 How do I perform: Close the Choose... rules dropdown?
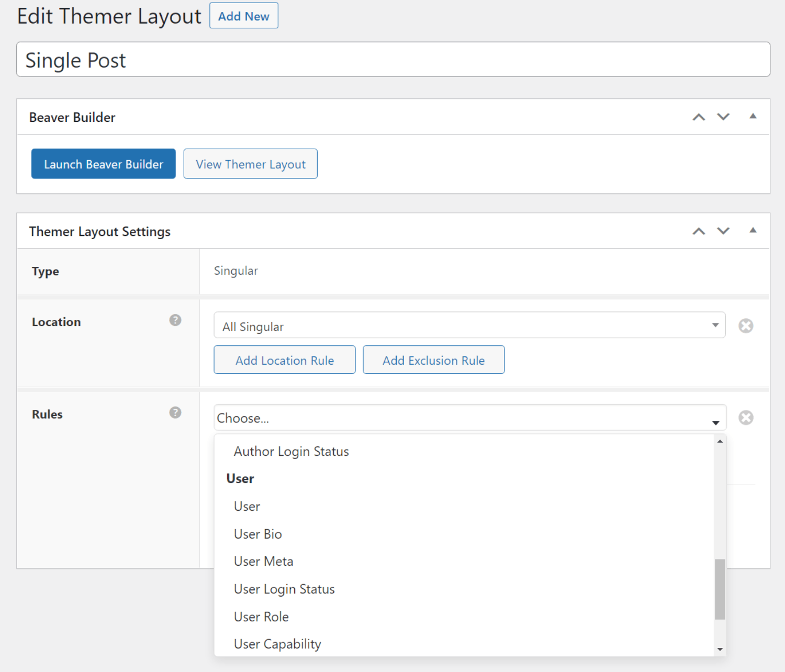tap(470, 418)
